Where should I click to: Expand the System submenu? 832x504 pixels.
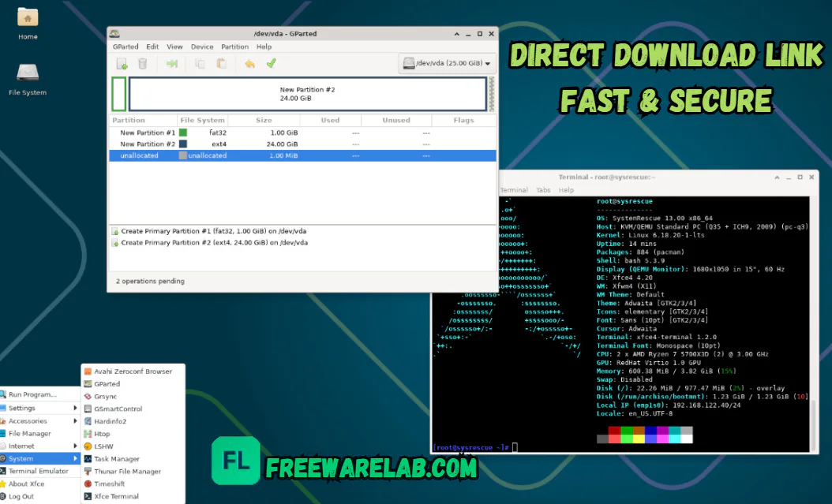[x=39, y=458]
